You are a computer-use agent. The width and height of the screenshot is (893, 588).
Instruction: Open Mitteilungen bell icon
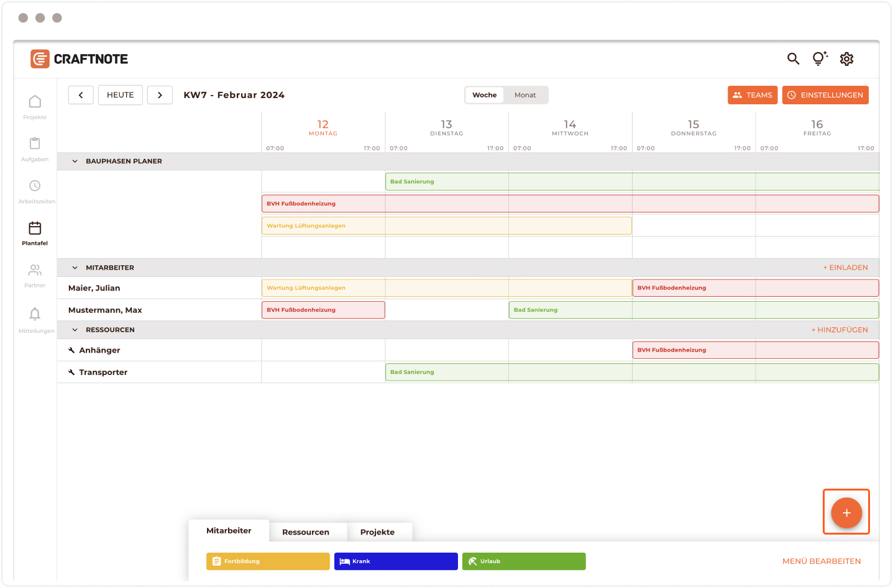(35, 314)
